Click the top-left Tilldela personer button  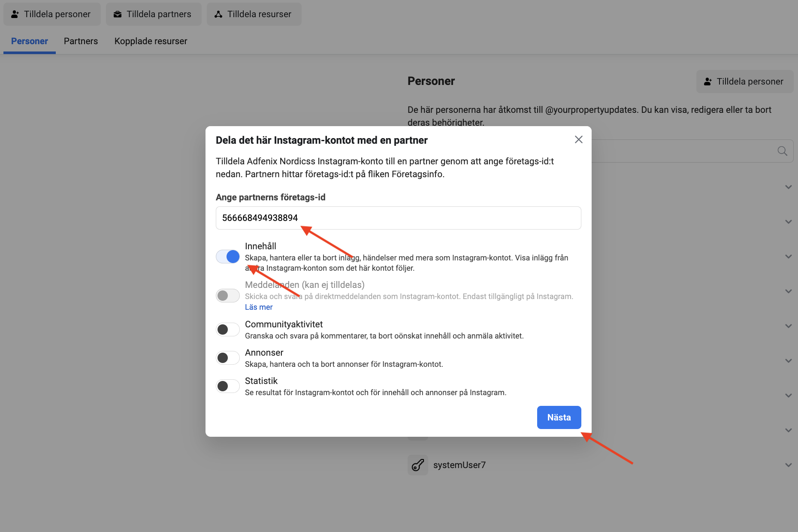[x=52, y=14]
